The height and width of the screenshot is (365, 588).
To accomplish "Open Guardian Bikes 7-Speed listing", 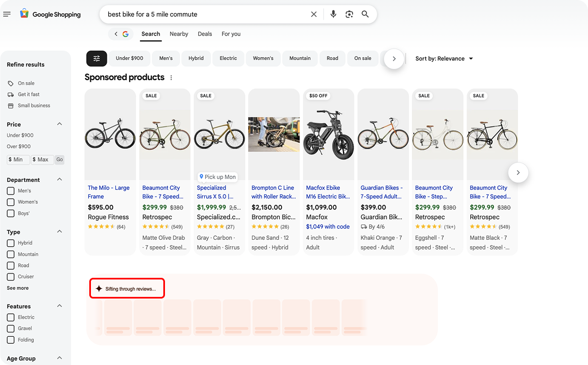I will coord(381,192).
